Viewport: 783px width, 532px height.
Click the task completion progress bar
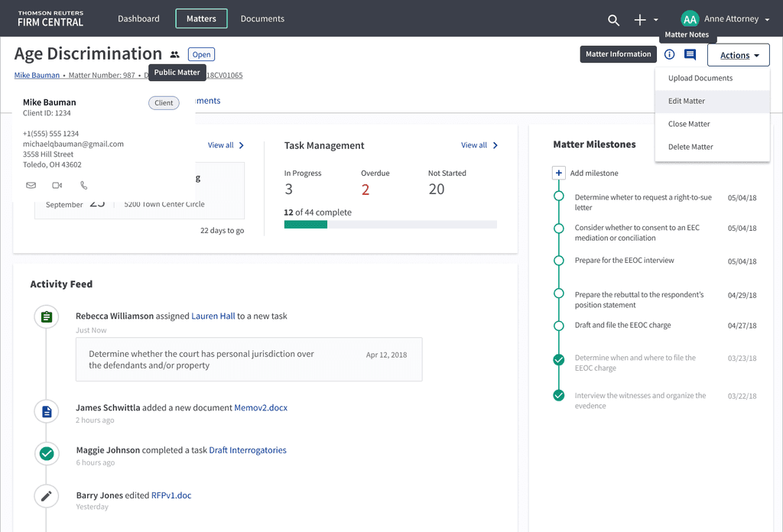(391, 225)
